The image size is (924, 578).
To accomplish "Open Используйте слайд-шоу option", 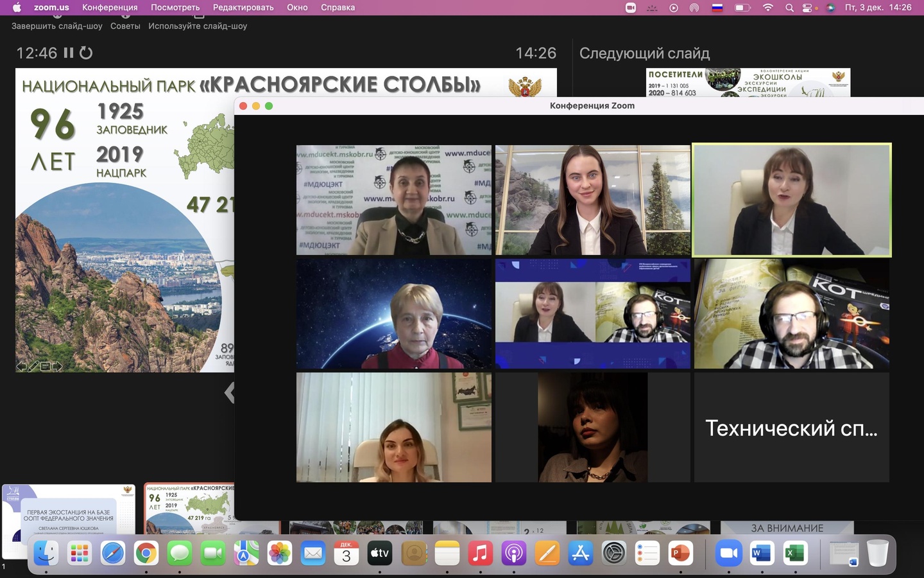I will pos(198,26).
